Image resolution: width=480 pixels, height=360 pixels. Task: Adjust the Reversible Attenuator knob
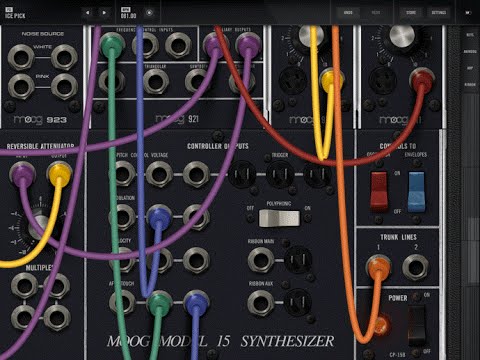click(x=40, y=227)
